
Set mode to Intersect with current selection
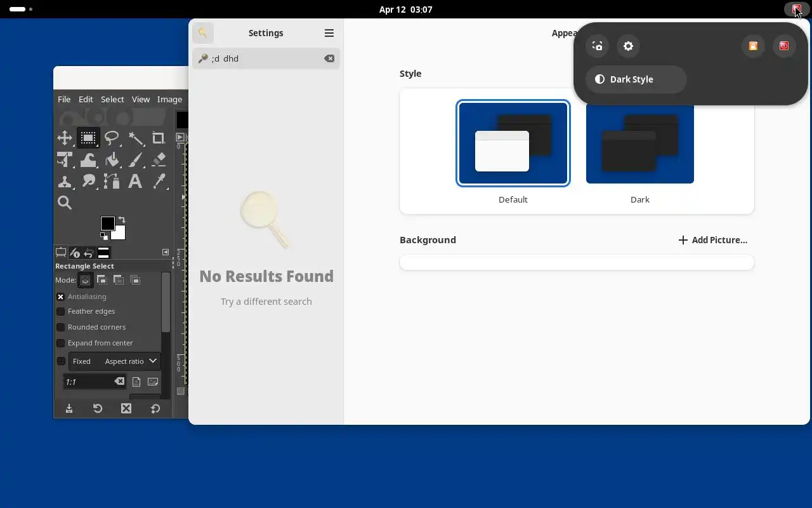tap(134, 280)
